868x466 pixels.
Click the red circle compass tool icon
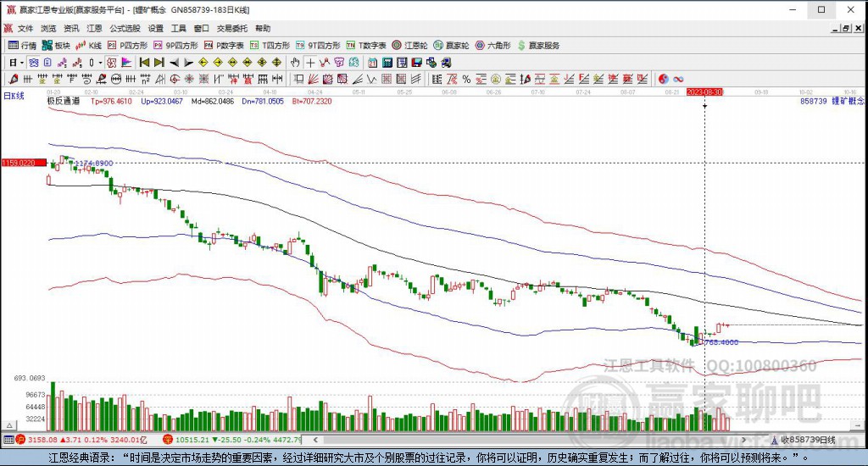click(x=175, y=79)
